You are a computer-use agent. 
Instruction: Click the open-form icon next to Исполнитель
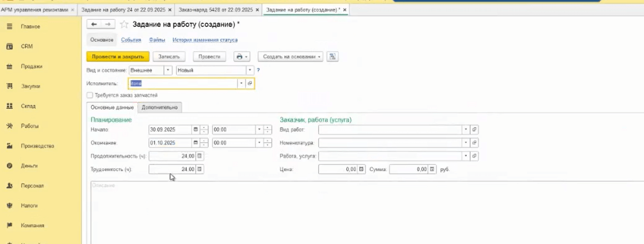point(249,84)
